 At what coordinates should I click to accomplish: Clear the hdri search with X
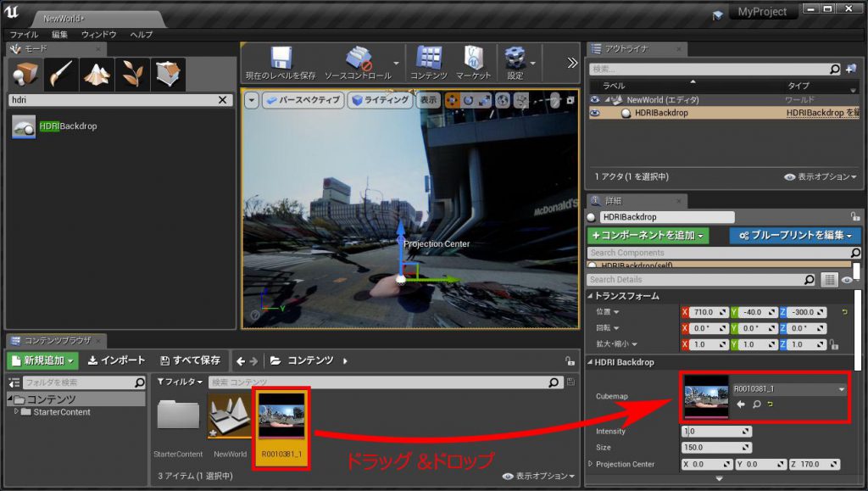click(223, 99)
